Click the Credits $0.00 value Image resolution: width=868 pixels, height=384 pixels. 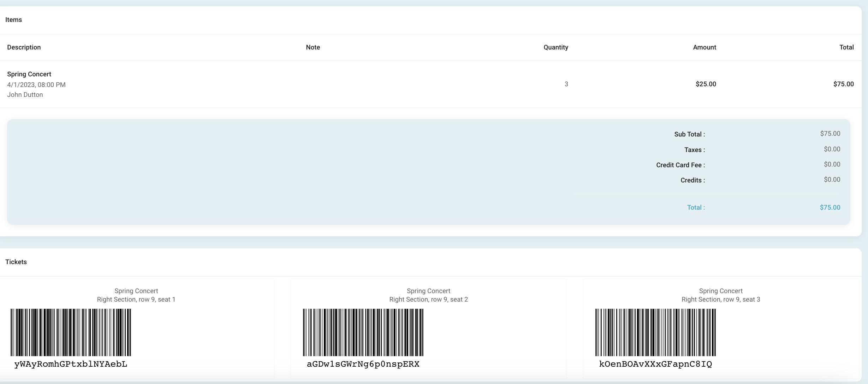tap(832, 180)
